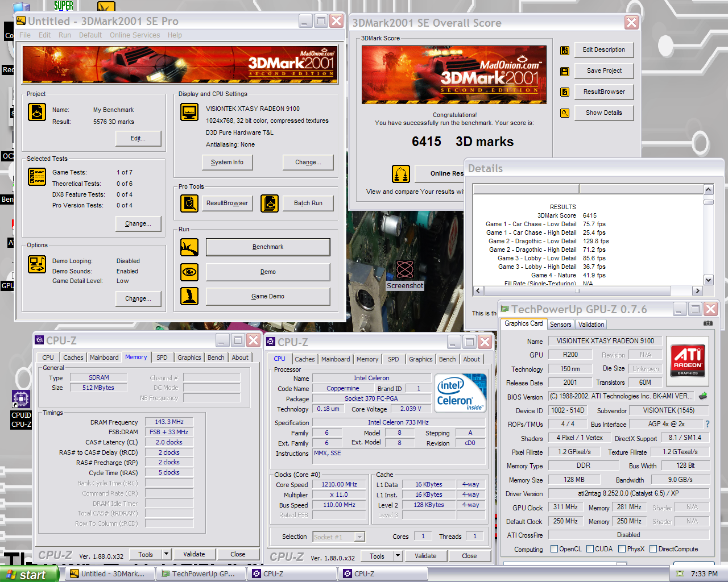
Task: Click the Save Project floppy icon
Action: point(565,71)
